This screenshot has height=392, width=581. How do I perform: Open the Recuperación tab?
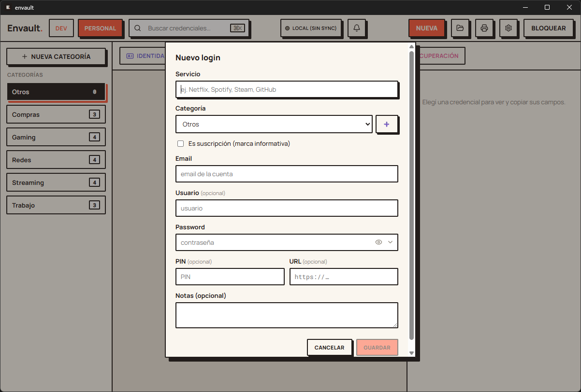[x=439, y=56]
